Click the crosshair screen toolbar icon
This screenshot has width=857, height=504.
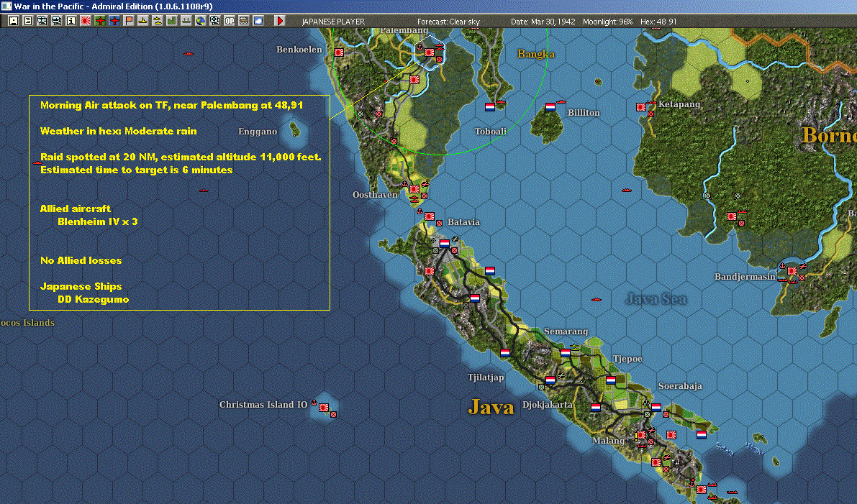(x=215, y=21)
